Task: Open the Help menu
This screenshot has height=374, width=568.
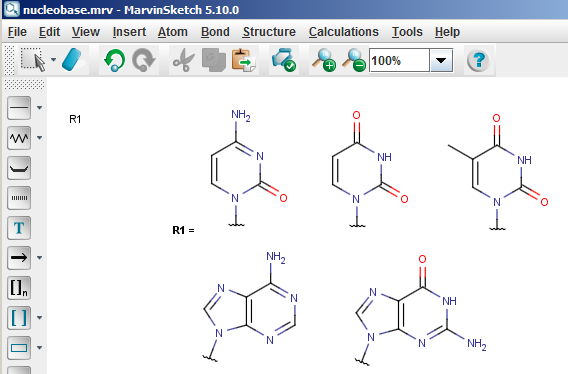Action: [447, 32]
